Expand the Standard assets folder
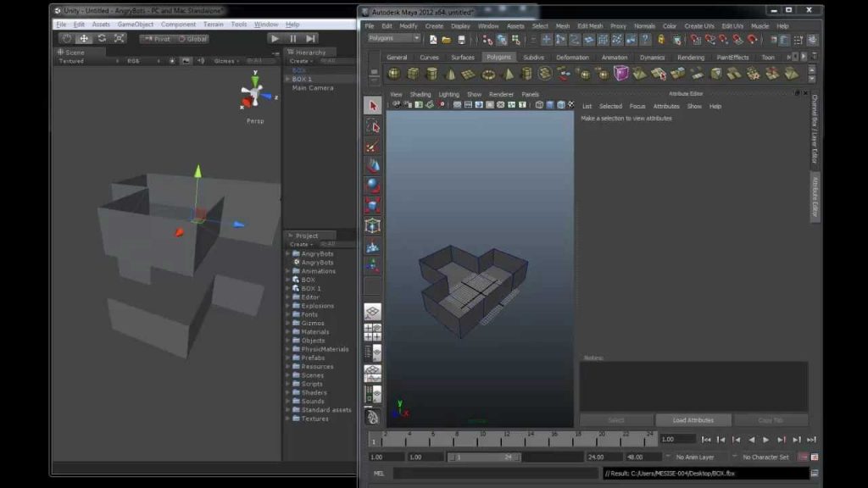 point(288,410)
